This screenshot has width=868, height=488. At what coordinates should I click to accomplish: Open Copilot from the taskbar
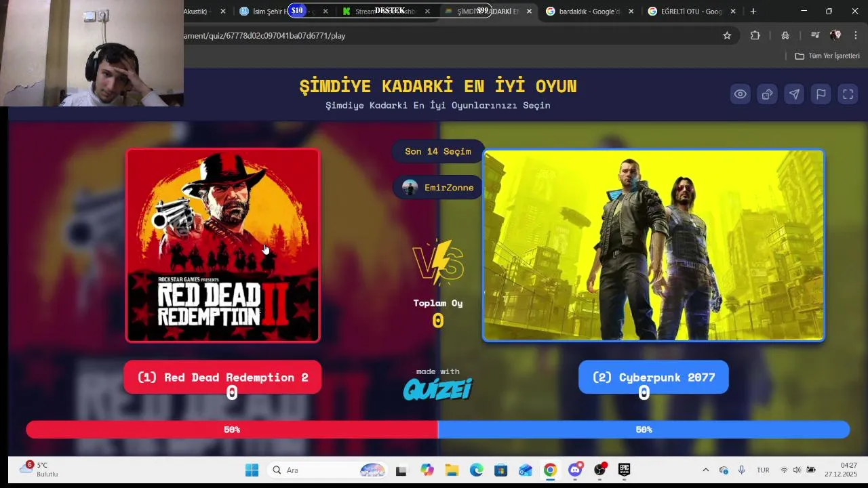pyautogui.click(x=427, y=470)
